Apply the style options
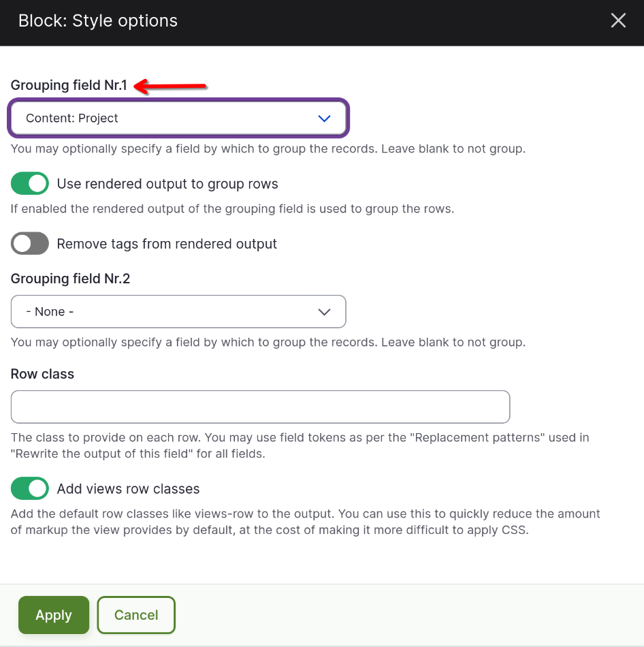The image size is (644, 647). (54, 615)
